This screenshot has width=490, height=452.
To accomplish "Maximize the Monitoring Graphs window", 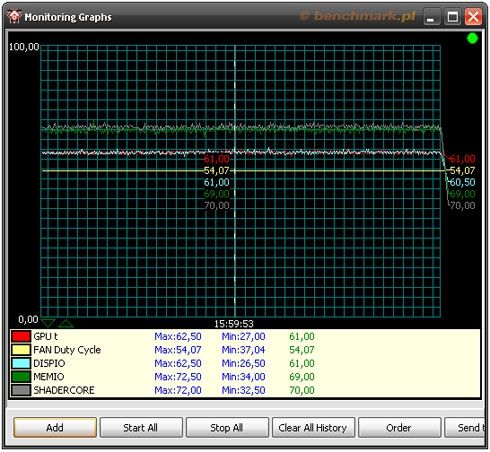I will click(452, 17).
